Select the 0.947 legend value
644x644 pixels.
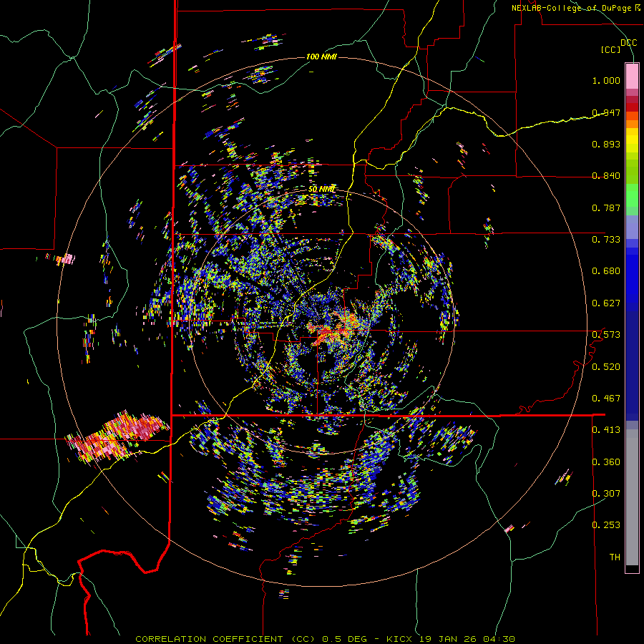[606, 112]
